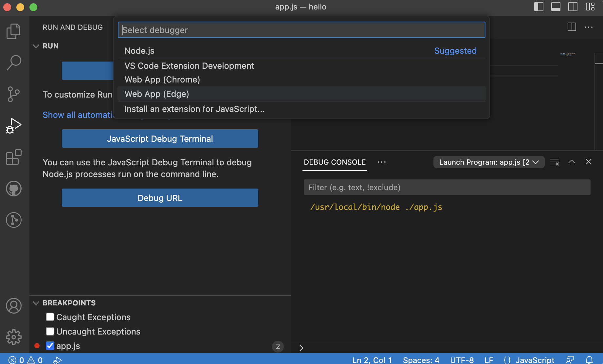Disable the app.js breakpoint checkbox
Screen dimensions: 603x364
coord(49,346)
